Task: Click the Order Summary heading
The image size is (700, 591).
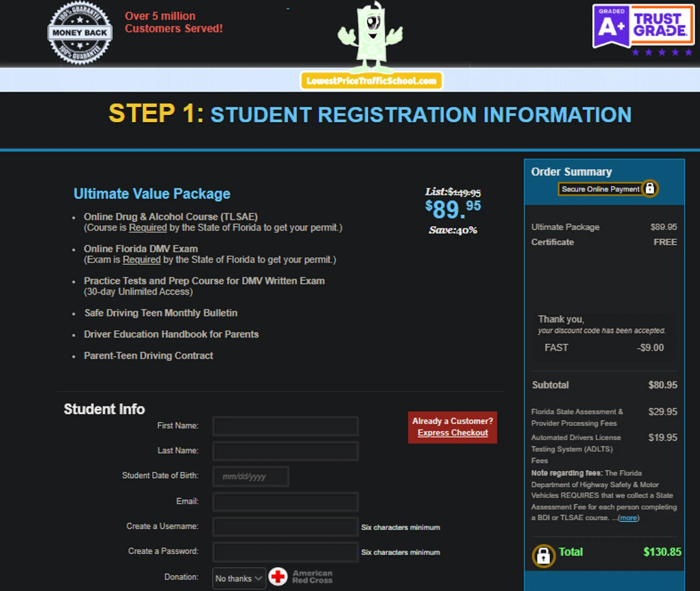Action: pyautogui.click(x=571, y=172)
